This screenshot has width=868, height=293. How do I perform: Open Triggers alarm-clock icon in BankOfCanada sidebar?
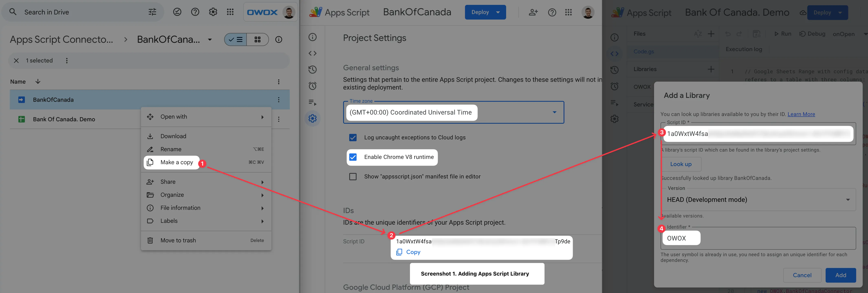tap(312, 86)
